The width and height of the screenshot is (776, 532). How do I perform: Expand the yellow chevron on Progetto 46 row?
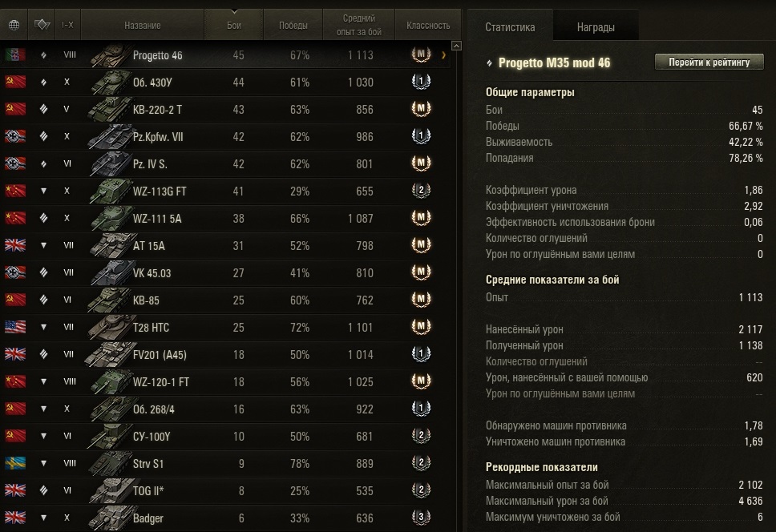coord(443,55)
